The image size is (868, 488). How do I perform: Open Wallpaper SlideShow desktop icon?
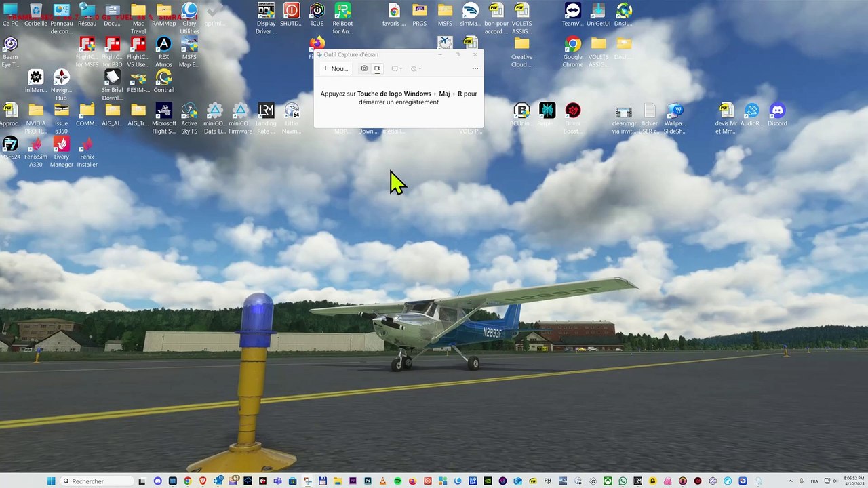pos(675,119)
